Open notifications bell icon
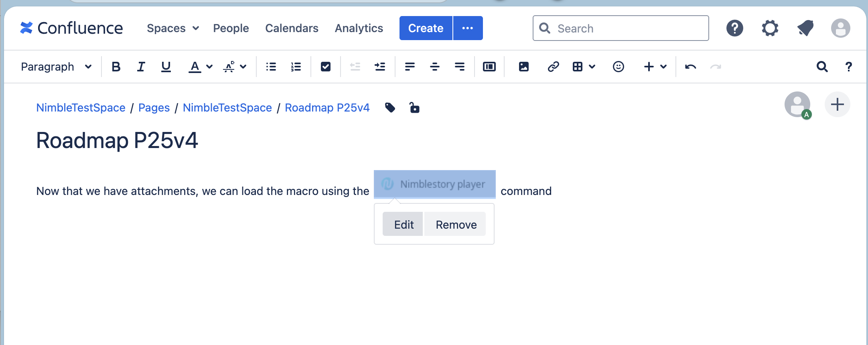Image resolution: width=868 pixels, height=345 pixels. (805, 28)
